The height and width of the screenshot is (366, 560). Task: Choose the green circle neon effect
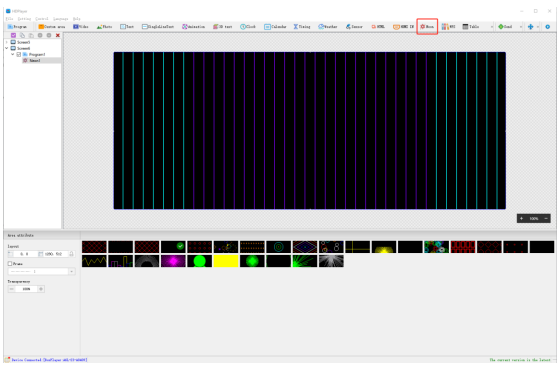tap(200, 261)
